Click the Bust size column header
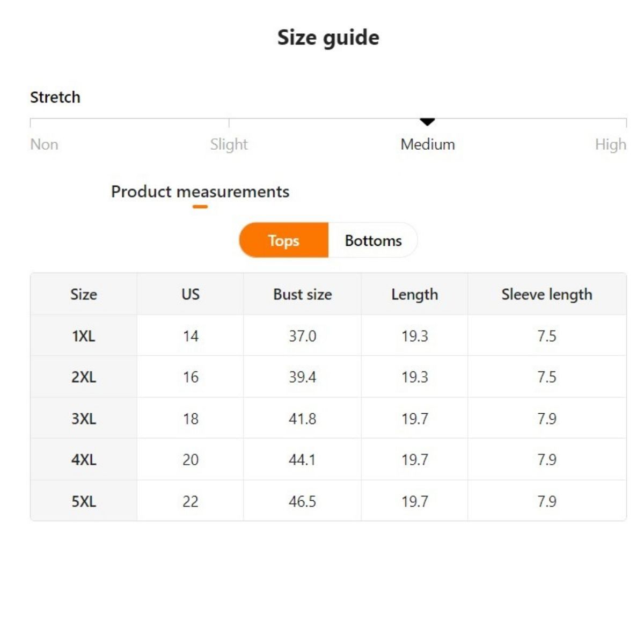The width and height of the screenshot is (644, 644). click(x=302, y=294)
